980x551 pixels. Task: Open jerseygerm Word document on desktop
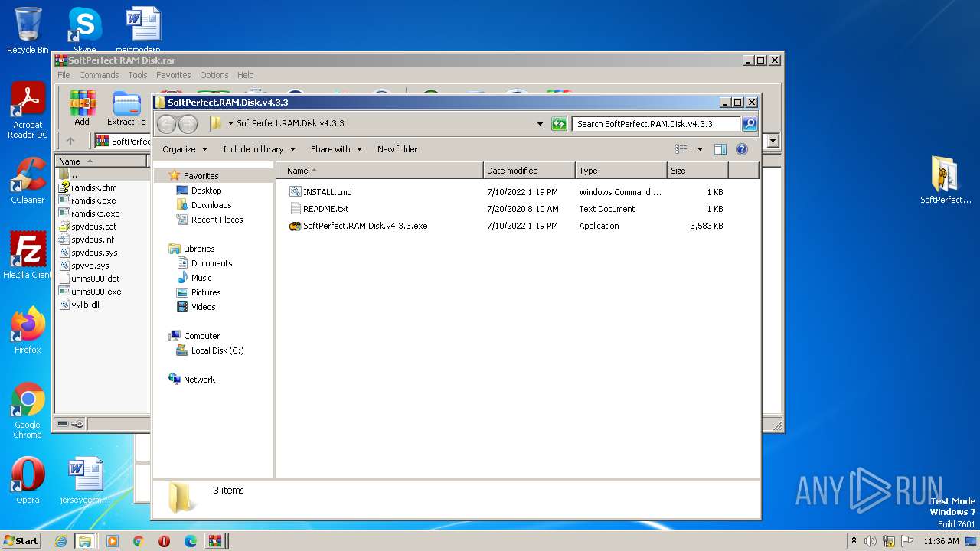(x=85, y=481)
